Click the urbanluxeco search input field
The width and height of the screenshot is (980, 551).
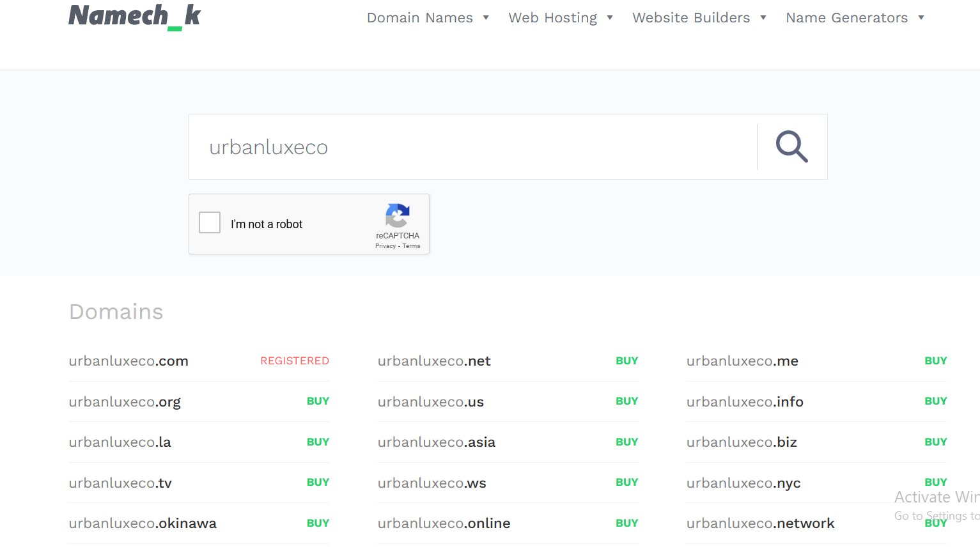pyautogui.click(x=473, y=147)
